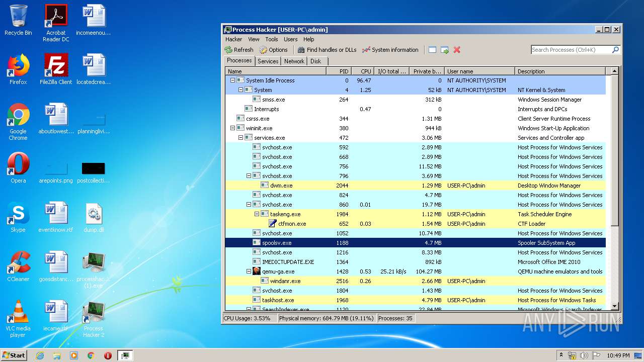Viewport: 644px width, 362px height.
Task: Sort by the User name column header
Action: 480,71
